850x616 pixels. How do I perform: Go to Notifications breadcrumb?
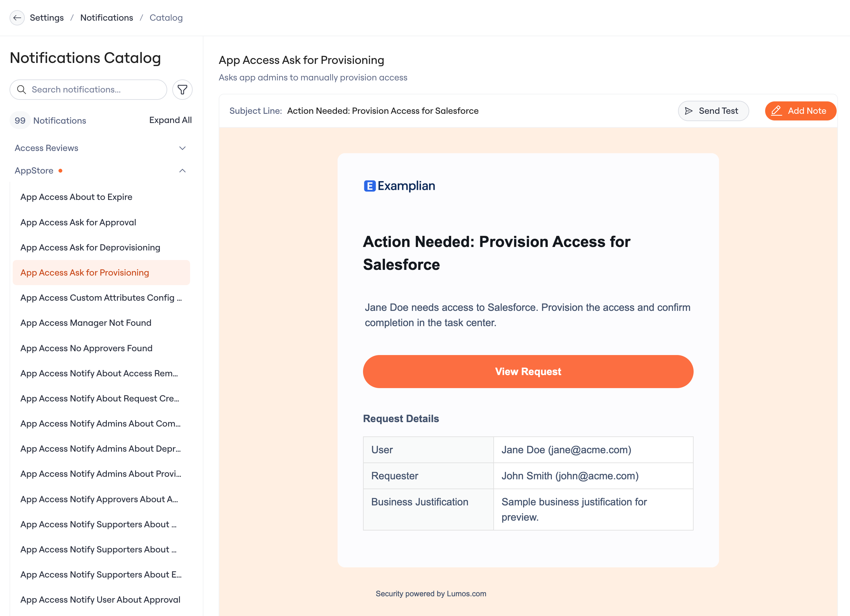pos(106,17)
